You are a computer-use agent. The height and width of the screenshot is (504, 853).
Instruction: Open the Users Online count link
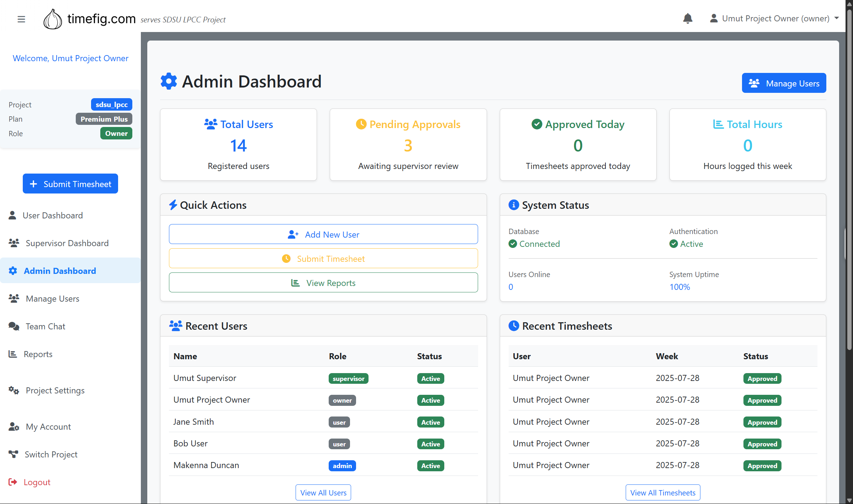click(511, 287)
